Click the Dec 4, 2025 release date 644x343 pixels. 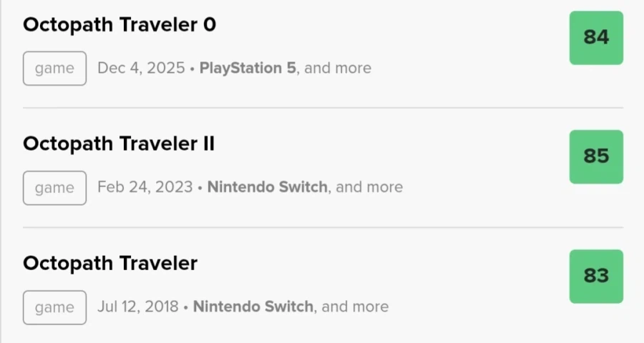coord(140,69)
